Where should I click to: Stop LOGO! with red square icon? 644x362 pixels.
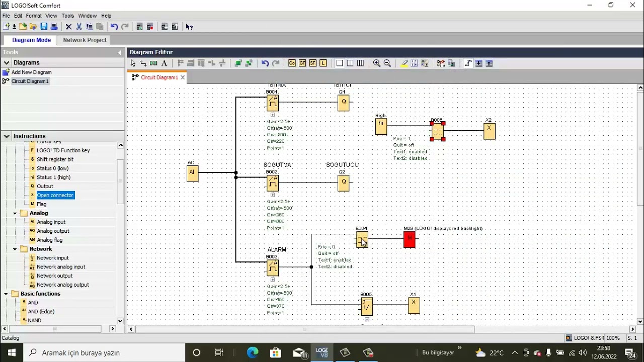150,27
